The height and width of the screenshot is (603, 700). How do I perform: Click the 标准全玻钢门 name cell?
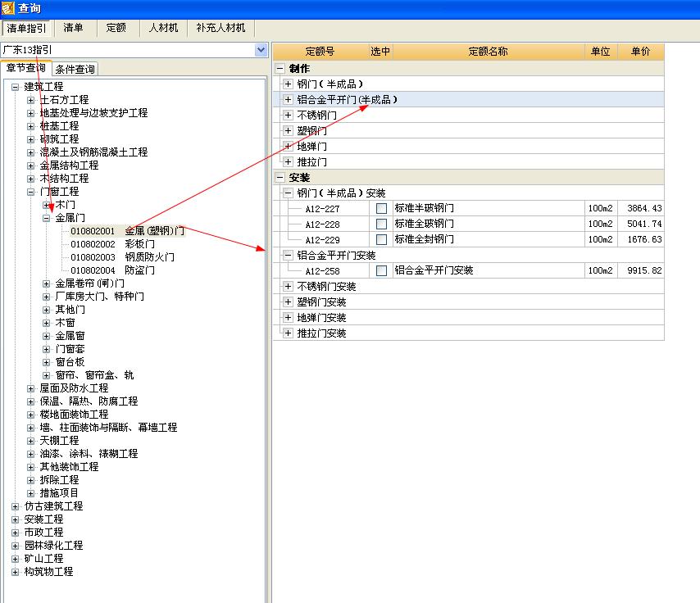tap(489, 224)
